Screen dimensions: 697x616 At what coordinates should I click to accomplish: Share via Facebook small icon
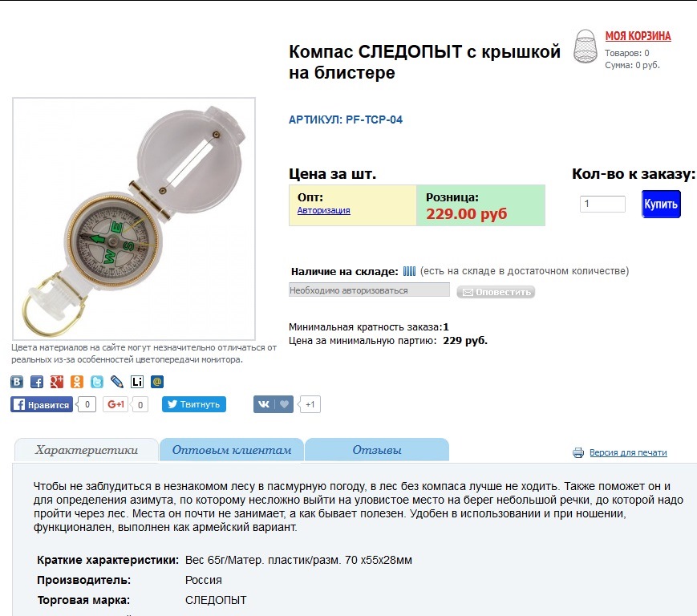click(37, 382)
